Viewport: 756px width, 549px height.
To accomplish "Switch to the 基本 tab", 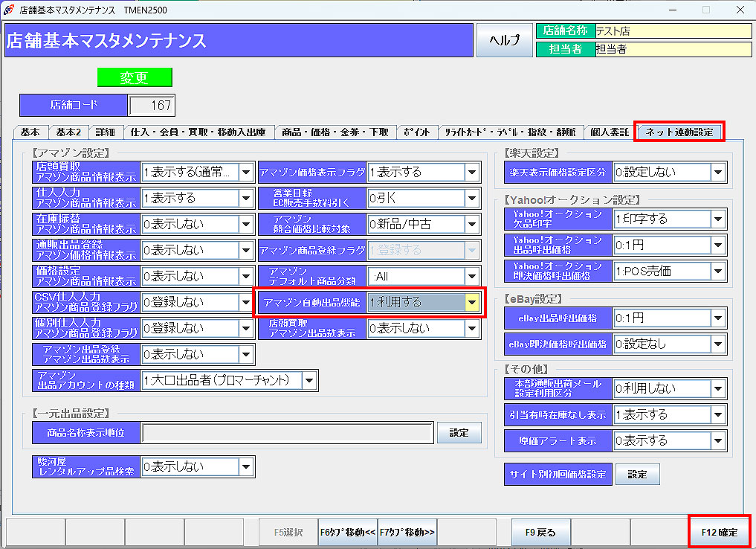I will 30,132.
